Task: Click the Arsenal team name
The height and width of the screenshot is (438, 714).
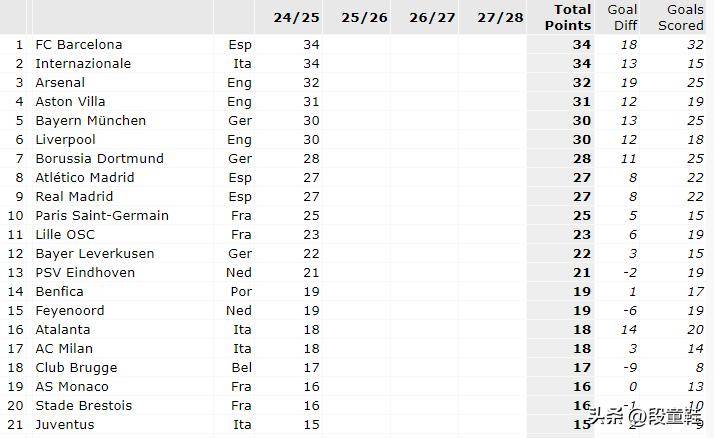Action: click(60, 82)
